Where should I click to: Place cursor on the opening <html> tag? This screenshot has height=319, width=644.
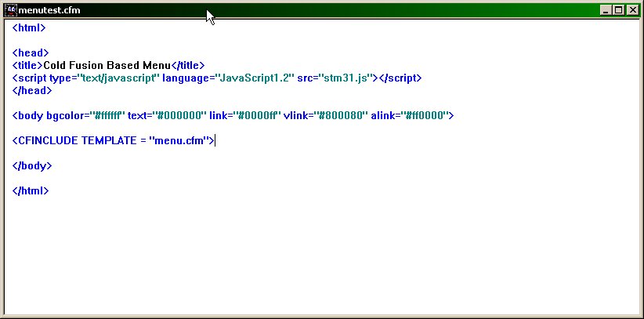(x=29, y=28)
